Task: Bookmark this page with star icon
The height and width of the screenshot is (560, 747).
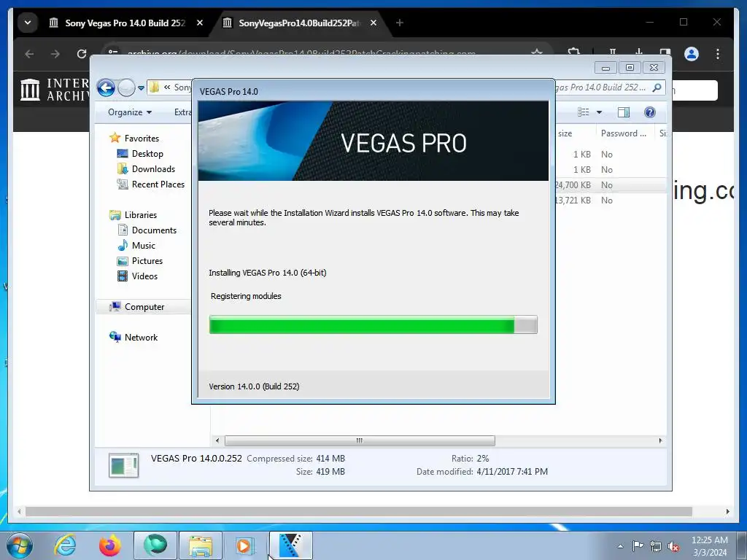Action: [x=537, y=52]
